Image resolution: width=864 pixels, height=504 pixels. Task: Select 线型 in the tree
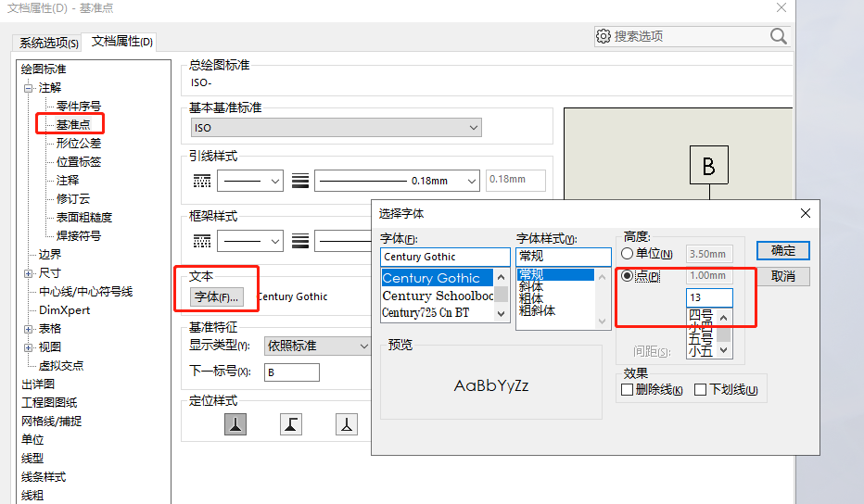32,459
